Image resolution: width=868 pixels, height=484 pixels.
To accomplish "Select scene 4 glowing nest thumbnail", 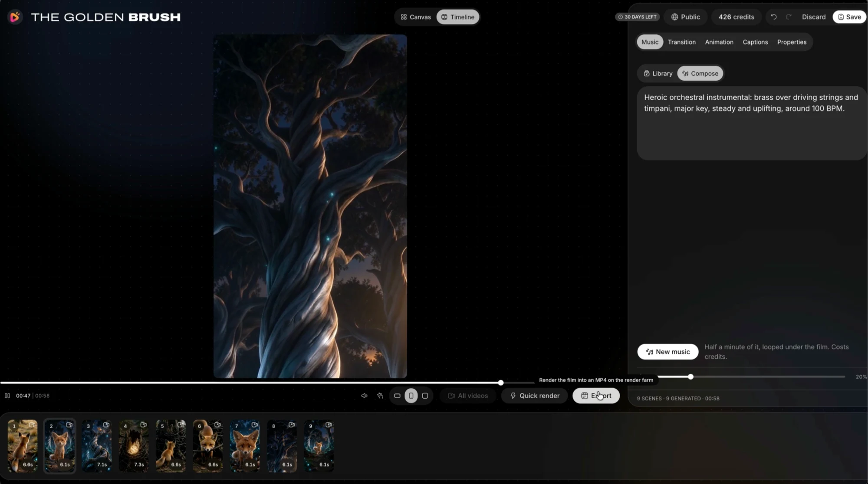I will pyautogui.click(x=134, y=446).
